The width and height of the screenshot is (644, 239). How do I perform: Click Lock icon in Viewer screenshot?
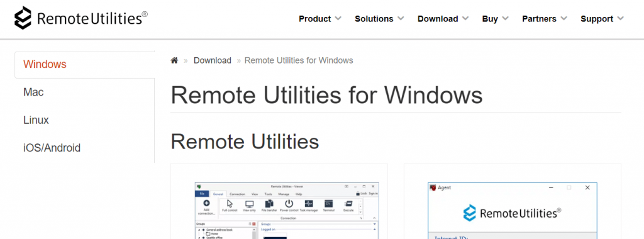pyautogui.click(x=358, y=194)
